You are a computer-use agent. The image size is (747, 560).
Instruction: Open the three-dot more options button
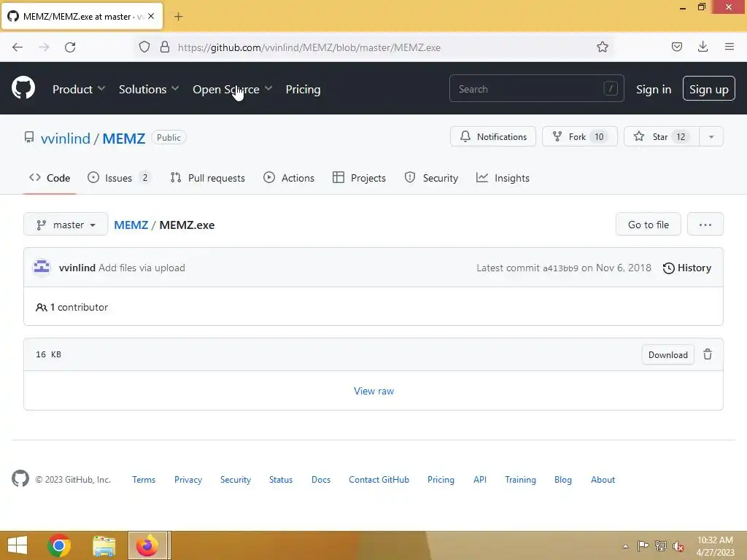pos(705,225)
